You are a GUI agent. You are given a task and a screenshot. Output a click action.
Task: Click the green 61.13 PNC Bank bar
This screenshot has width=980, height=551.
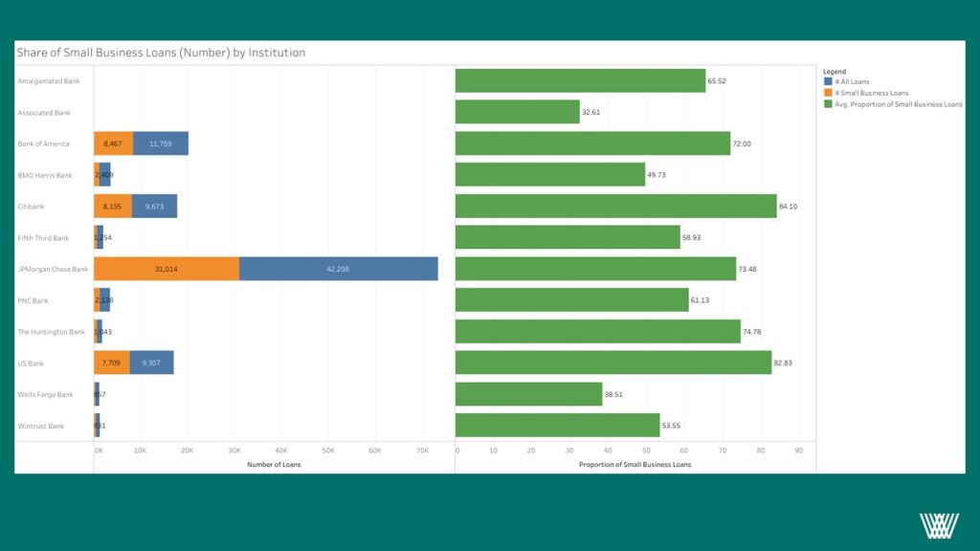(572, 299)
